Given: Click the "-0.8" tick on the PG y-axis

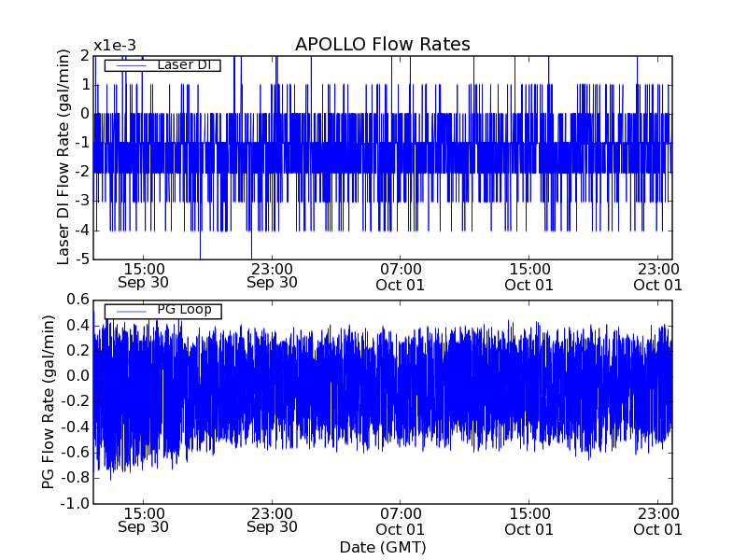Looking at the screenshot, I should point(75,478).
